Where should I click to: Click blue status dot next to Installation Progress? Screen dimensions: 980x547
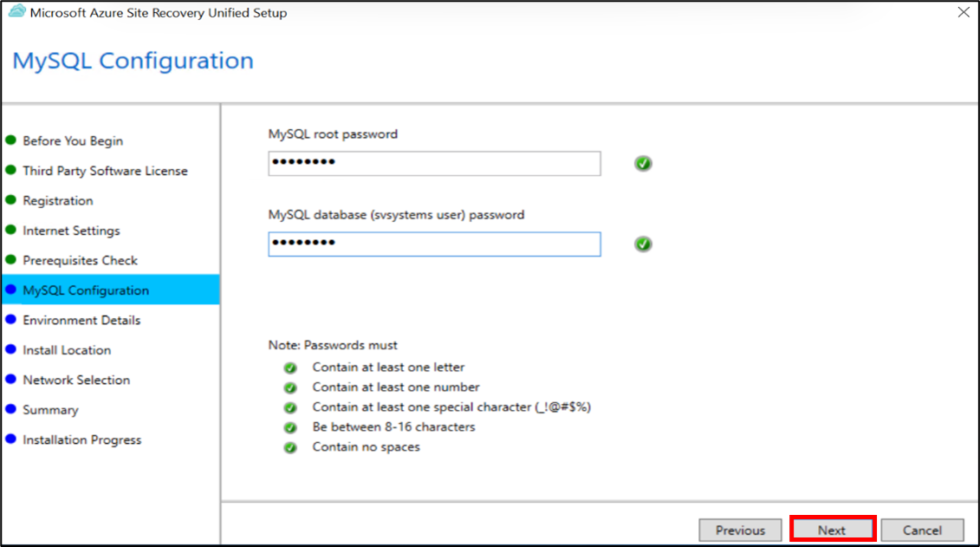coord(10,440)
